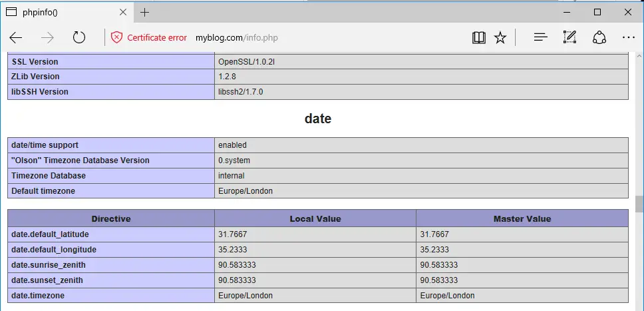This screenshot has height=311, width=644.
Task: Close the phpinfo() tab
Action: pyautogui.click(x=123, y=13)
